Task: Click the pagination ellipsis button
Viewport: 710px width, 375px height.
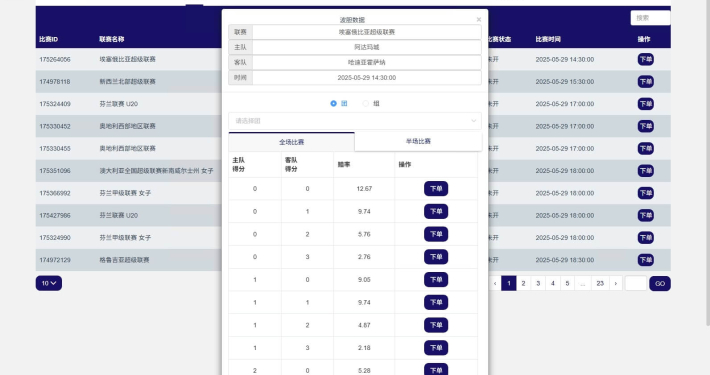Action: pyautogui.click(x=583, y=284)
